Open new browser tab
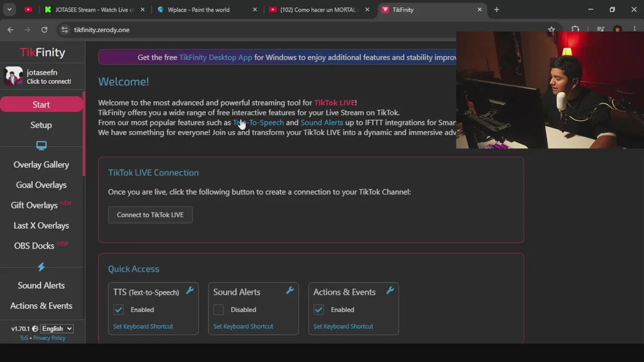 [x=497, y=10]
